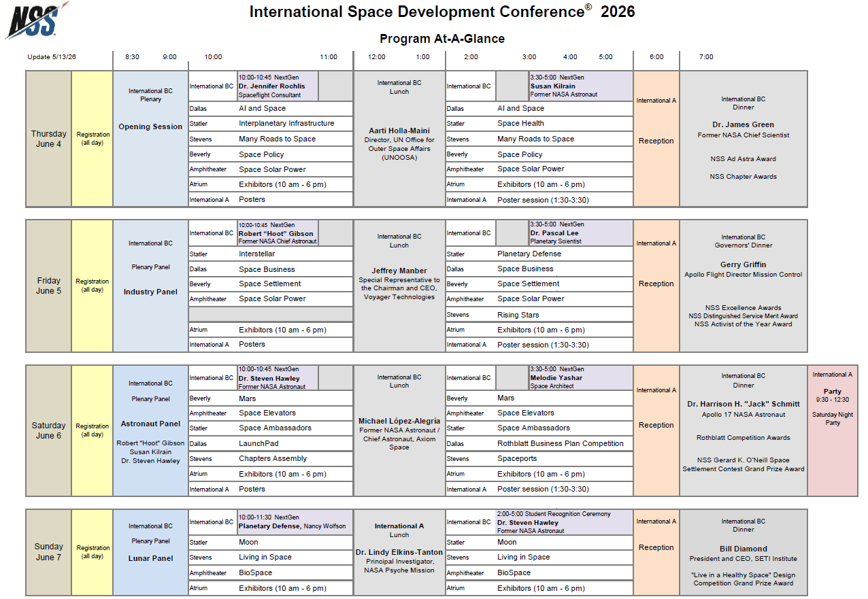Select the Spaceports session
Image resolution: width=868 pixels, height=599 pixels.
click(x=518, y=458)
